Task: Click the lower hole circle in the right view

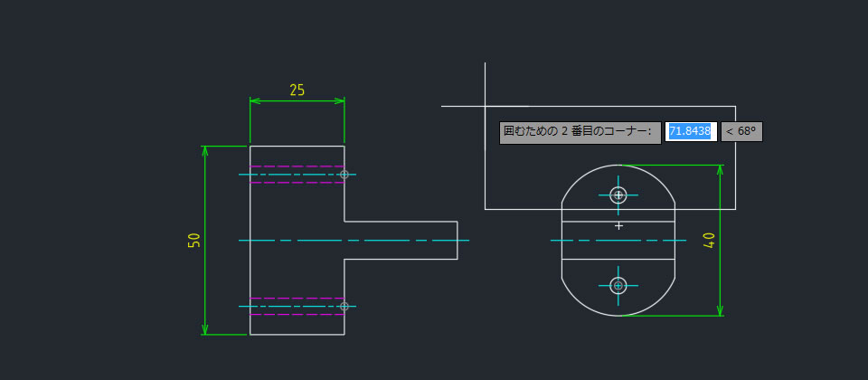Action: 618,286
